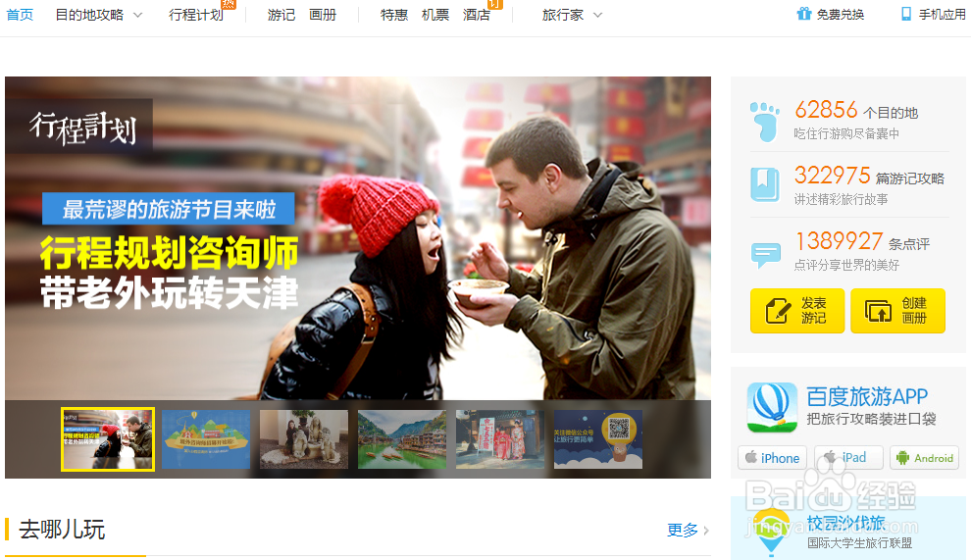The image size is (971, 560).
Task: Click the speech-bubble reviews icon
Action: (x=765, y=255)
